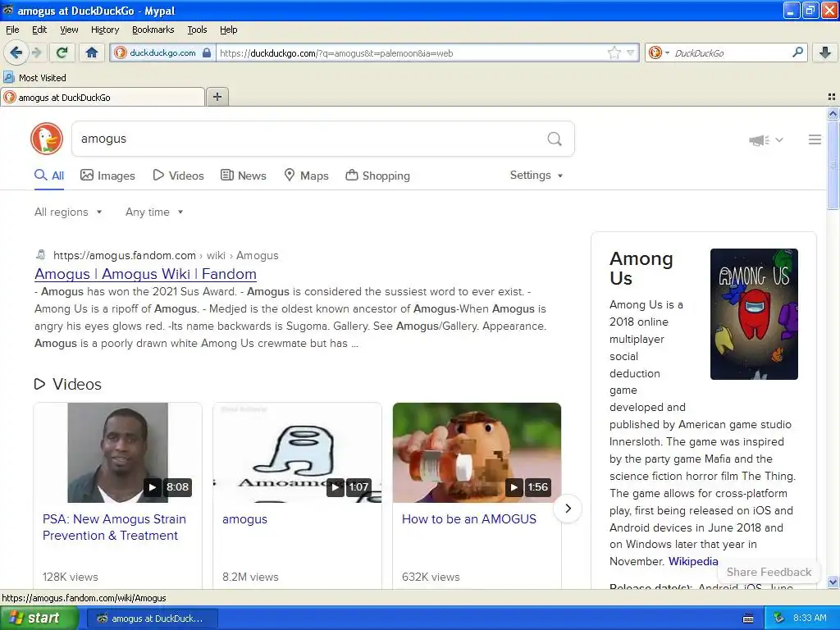Expand the Any time filter dropdown
840x630 pixels.
coord(154,212)
